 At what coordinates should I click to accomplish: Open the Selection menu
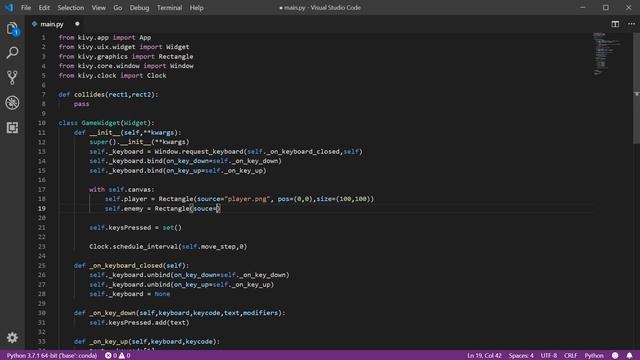click(x=71, y=8)
